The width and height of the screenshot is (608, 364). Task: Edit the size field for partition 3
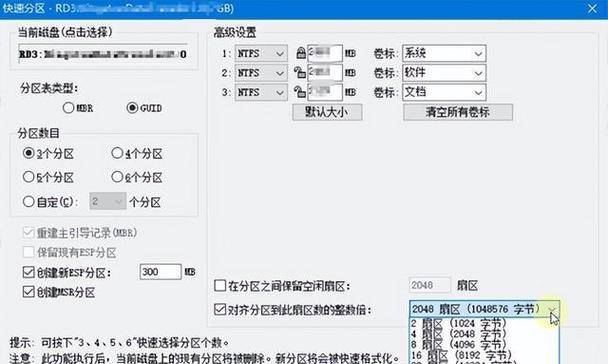coord(325,92)
